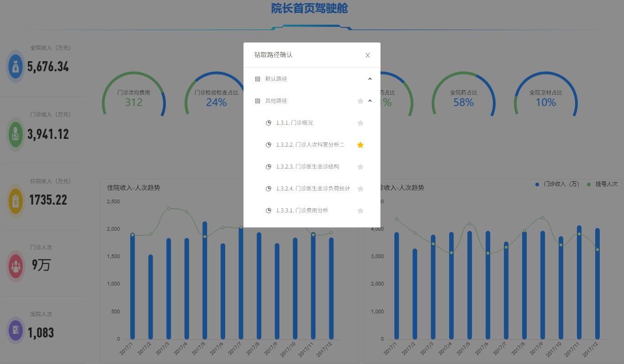This screenshot has width=624, height=364.
Task: Collapse the 其他路径 section
Action: (370, 100)
